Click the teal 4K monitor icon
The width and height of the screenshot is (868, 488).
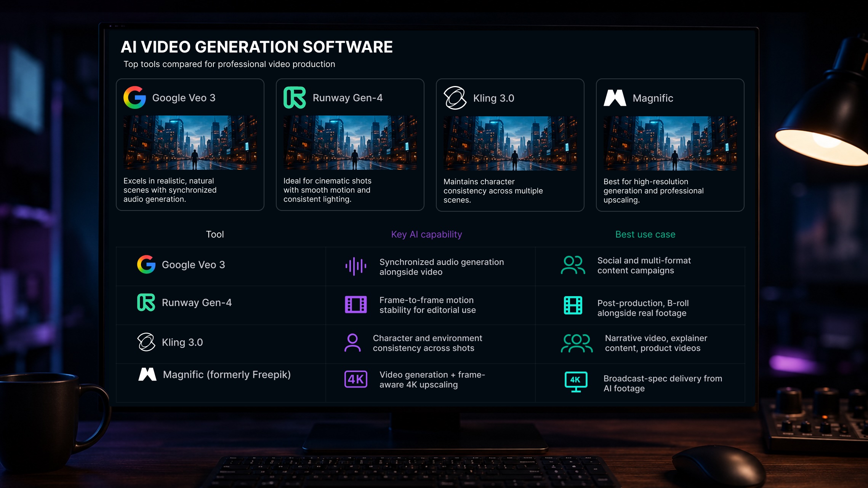point(576,382)
